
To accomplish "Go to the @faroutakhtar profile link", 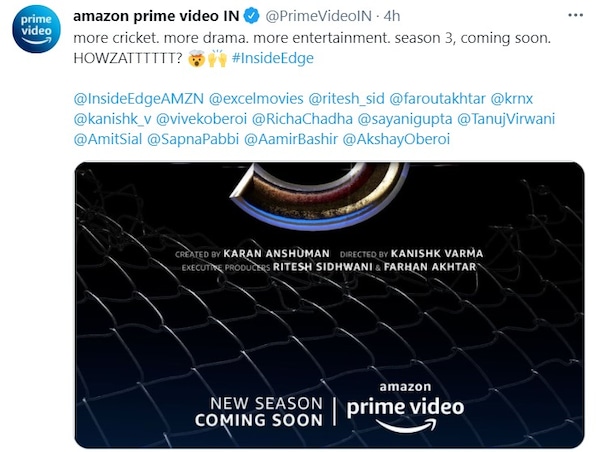I will pos(437,99).
